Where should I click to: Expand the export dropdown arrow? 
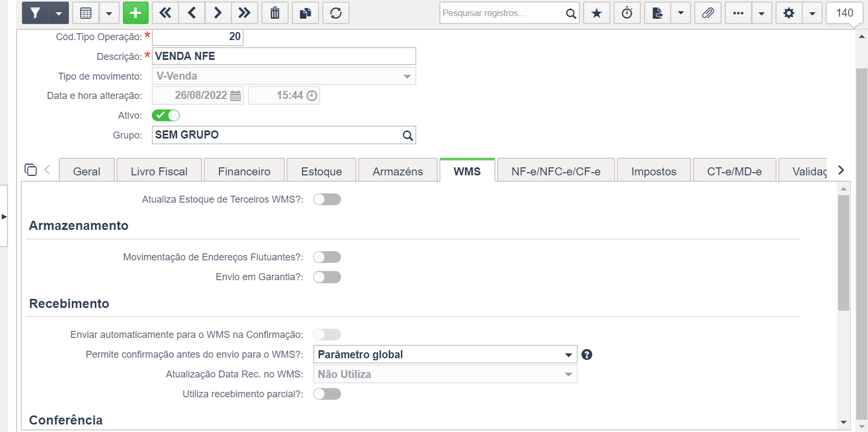coord(681,13)
